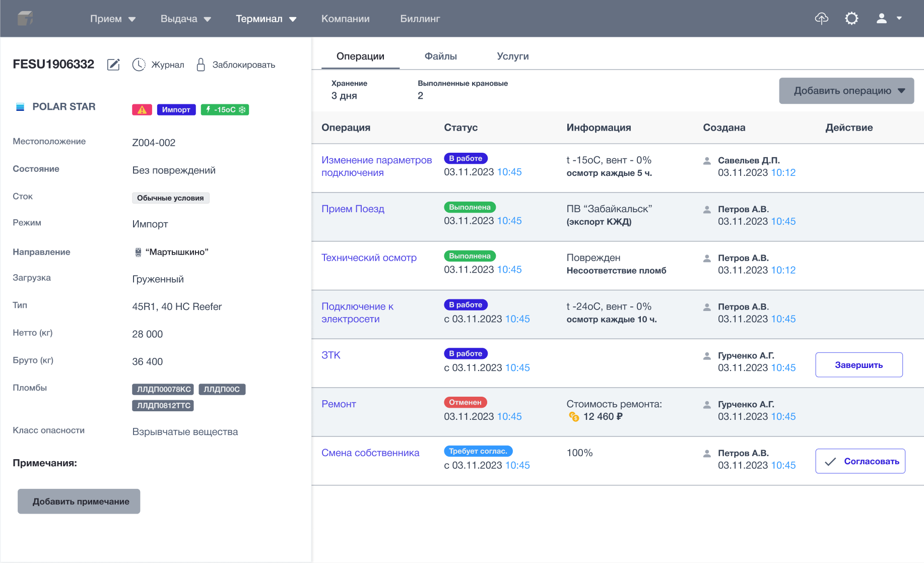This screenshot has height=563, width=924.
Task: Open the Биллинг menu item
Action: coord(420,19)
